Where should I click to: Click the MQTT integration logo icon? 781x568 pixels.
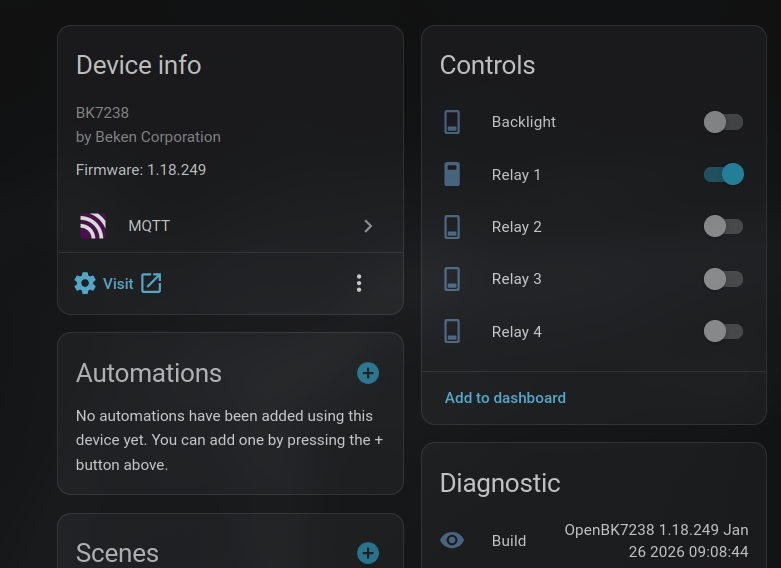click(93, 226)
